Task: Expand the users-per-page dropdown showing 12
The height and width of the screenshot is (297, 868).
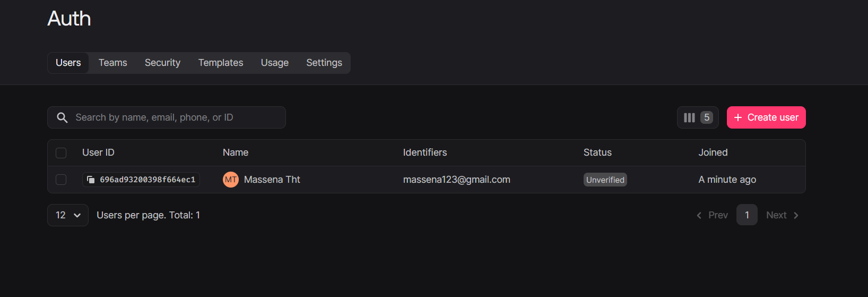Action: coord(68,215)
